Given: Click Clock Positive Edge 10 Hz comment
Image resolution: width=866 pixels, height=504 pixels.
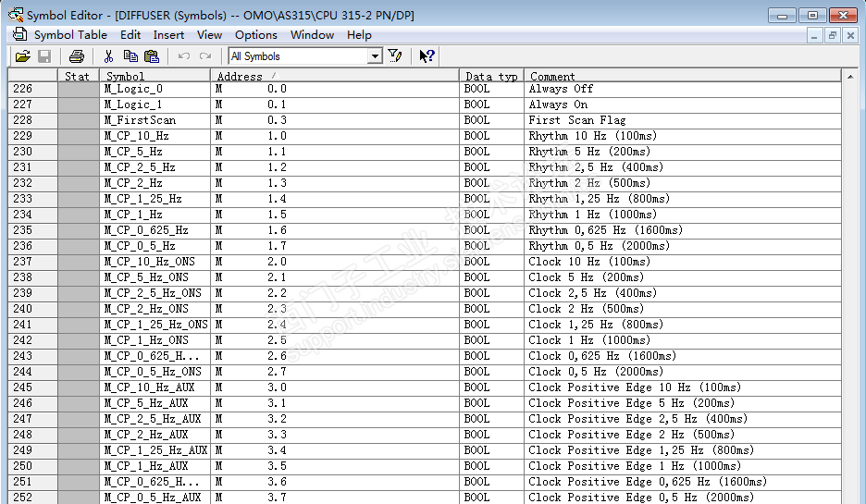Looking at the screenshot, I should pyautogui.click(x=683, y=387).
